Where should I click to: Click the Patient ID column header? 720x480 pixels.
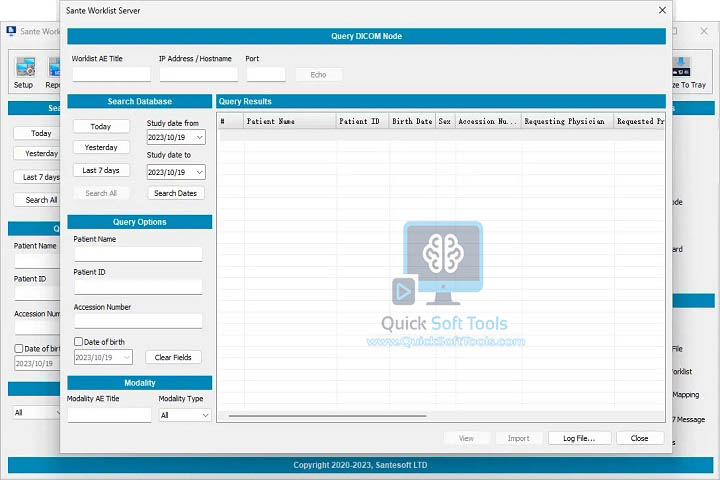(362, 121)
